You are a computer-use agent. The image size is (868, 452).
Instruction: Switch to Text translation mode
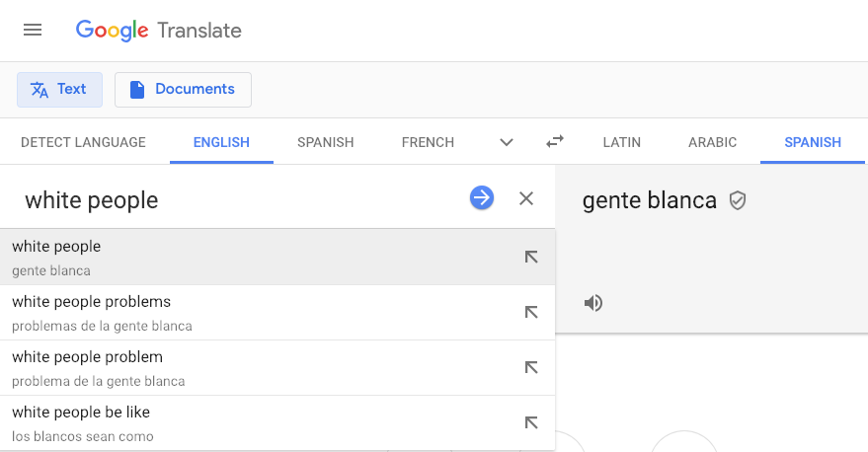coord(59,89)
